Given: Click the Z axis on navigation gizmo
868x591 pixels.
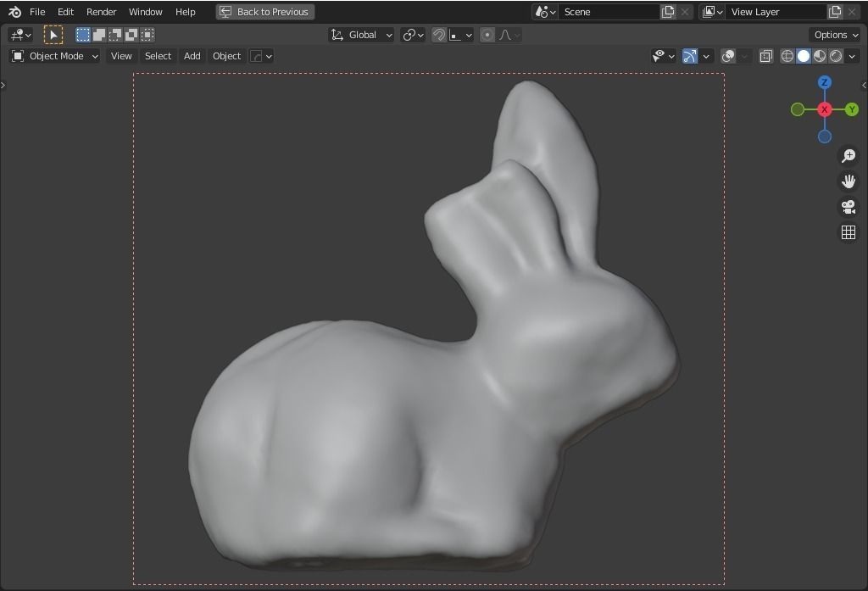Looking at the screenshot, I should point(824,82).
